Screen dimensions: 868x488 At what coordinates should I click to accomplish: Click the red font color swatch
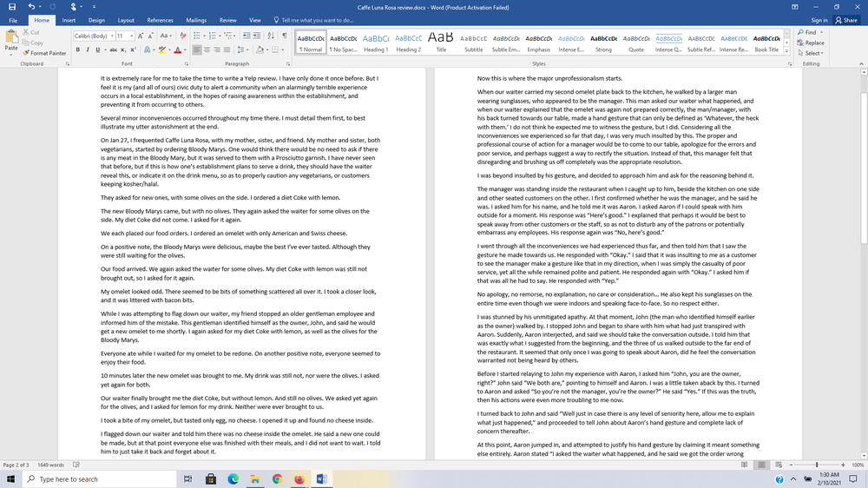click(x=176, y=50)
